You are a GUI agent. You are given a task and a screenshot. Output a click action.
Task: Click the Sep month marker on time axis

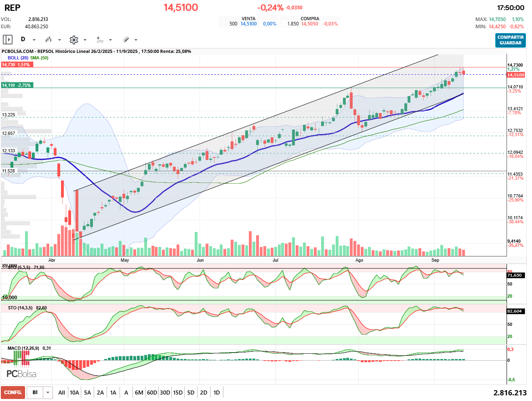(435, 260)
